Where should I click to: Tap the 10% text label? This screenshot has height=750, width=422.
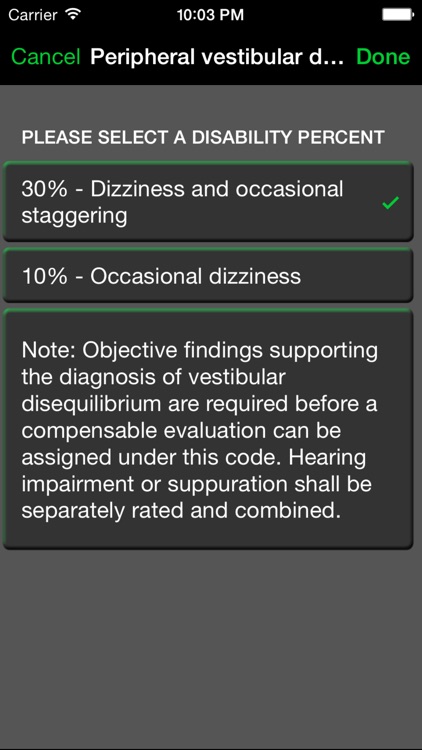[x=44, y=276]
